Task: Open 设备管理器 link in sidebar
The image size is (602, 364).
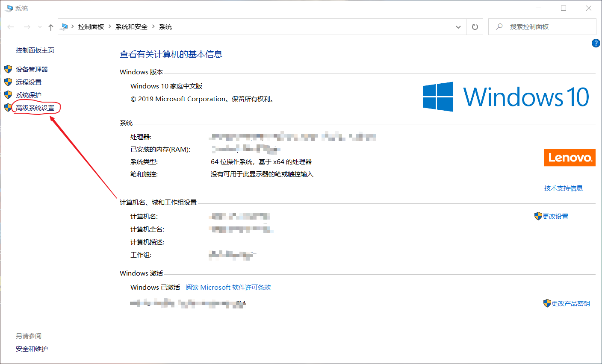Action: (32, 69)
